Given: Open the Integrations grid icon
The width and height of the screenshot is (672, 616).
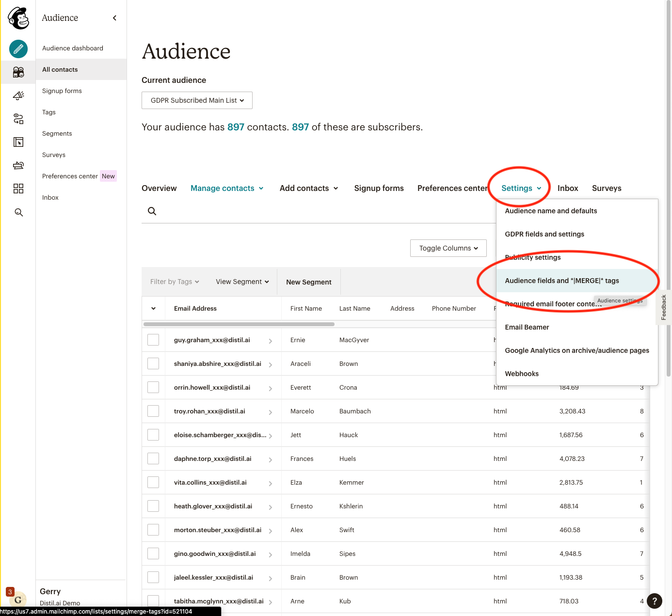Looking at the screenshot, I should (18, 189).
